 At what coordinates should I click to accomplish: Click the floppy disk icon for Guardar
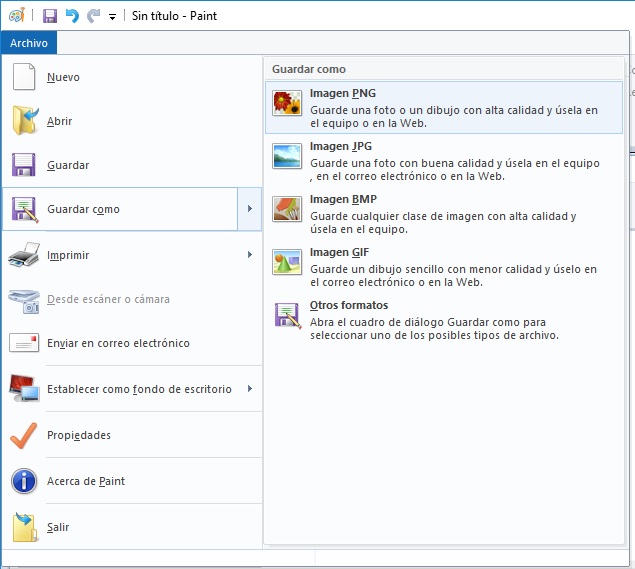[23, 164]
